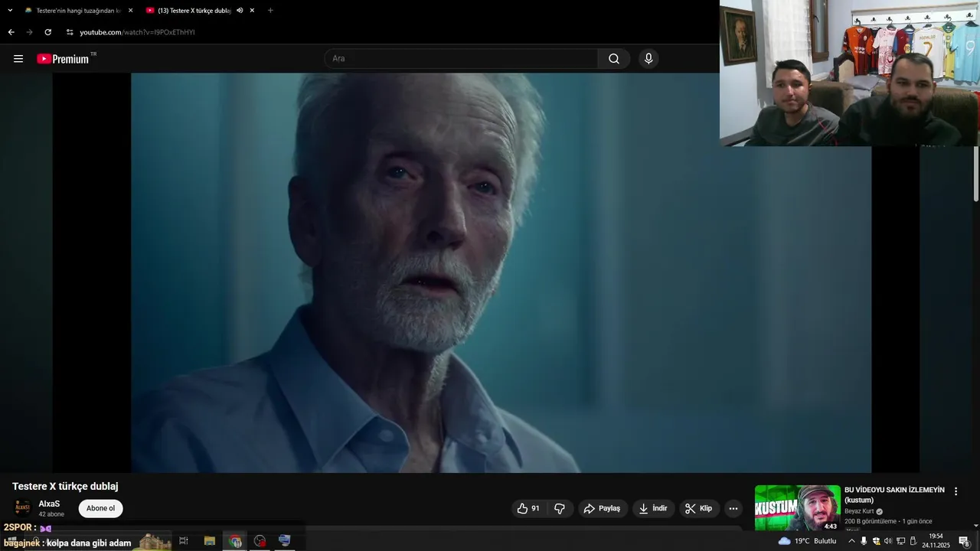The height and width of the screenshot is (551, 980).
Task: Click the "Testere X türkçe dublaj" video title
Action: [x=65, y=487]
